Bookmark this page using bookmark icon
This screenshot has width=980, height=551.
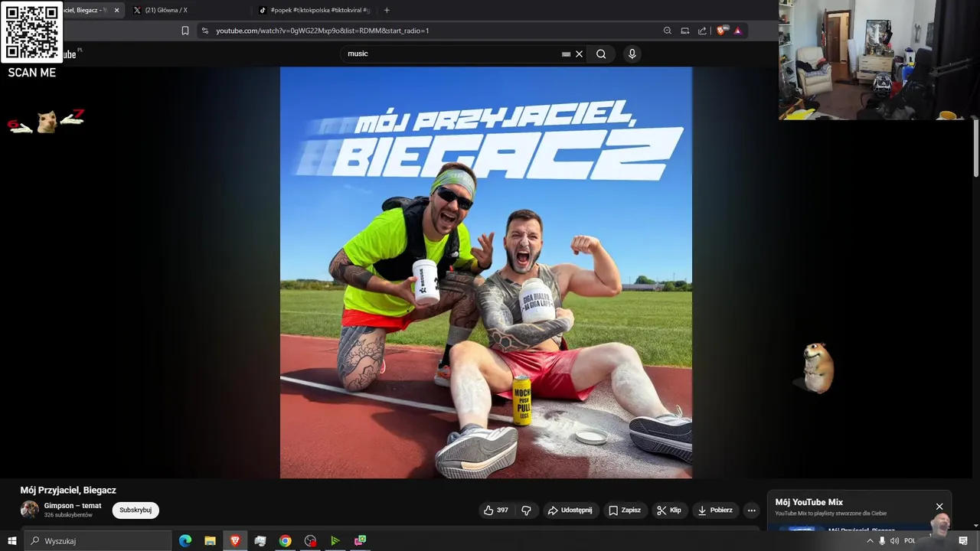click(185, 31)
